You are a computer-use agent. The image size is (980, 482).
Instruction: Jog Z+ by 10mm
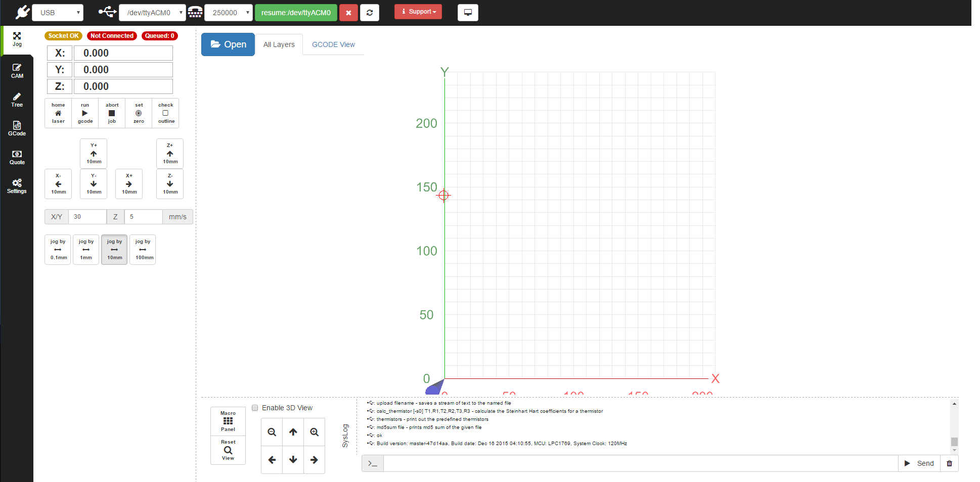[170, 154]
